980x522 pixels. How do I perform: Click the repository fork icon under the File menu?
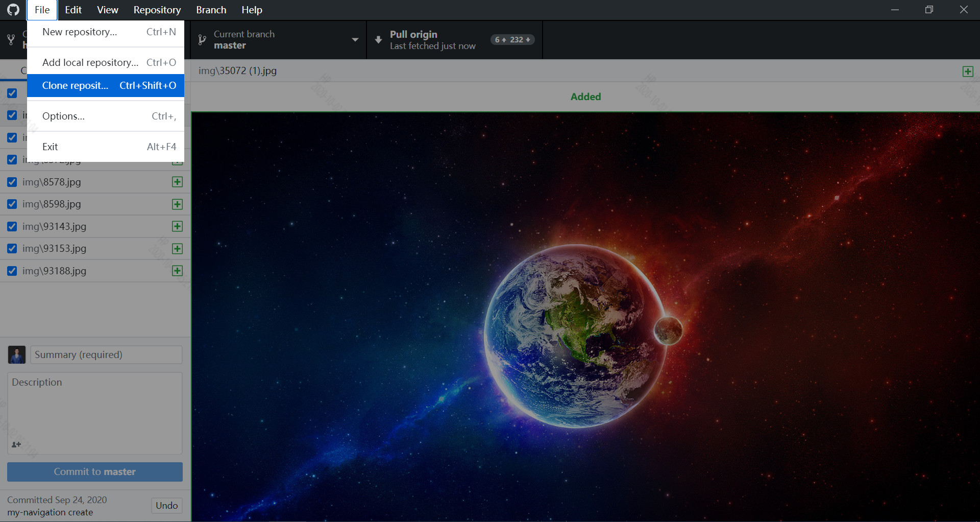click(11, 40)
